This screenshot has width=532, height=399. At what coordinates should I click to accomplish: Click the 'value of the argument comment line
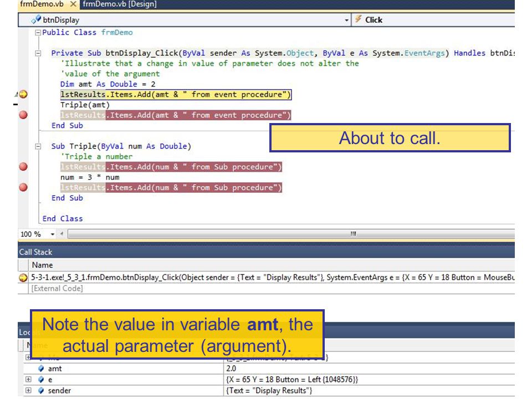110,74
